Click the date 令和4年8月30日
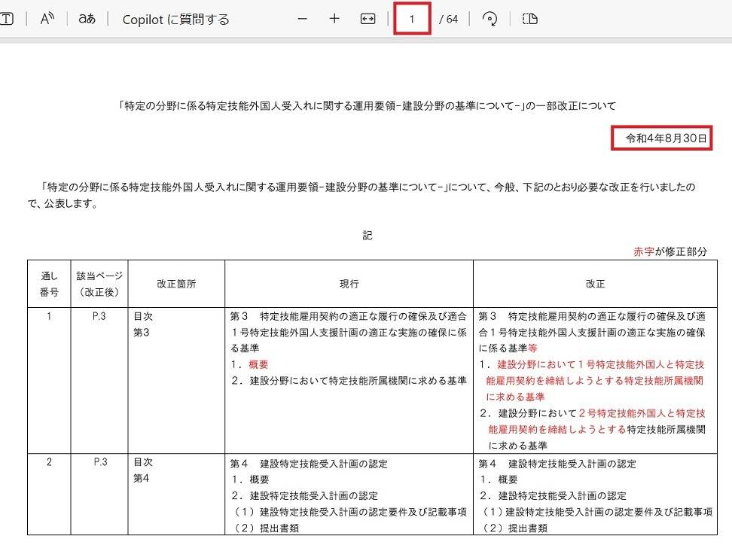This screenshot has width=732, height=560. click(x=662, y=138)
